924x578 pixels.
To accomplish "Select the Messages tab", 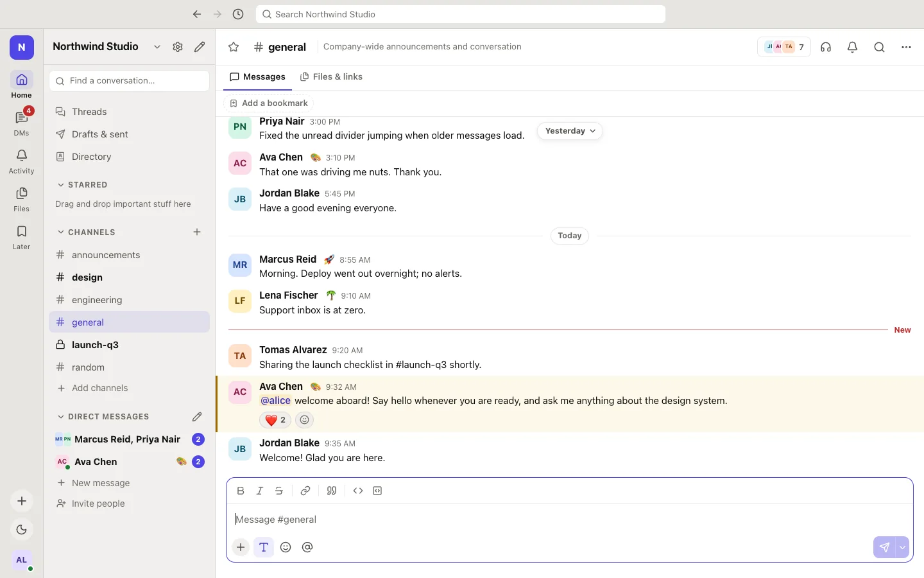I will point(257,77).
